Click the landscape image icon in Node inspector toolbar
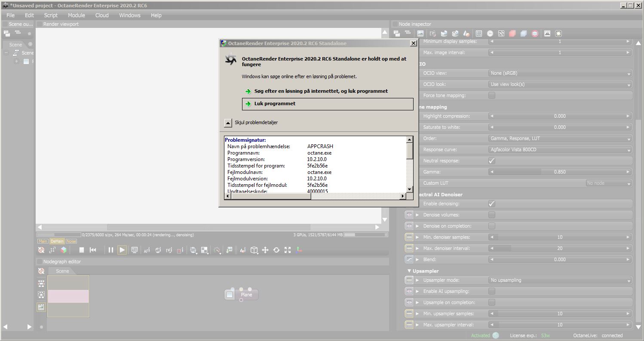The image size is (644, 341). tap(420, 33)
